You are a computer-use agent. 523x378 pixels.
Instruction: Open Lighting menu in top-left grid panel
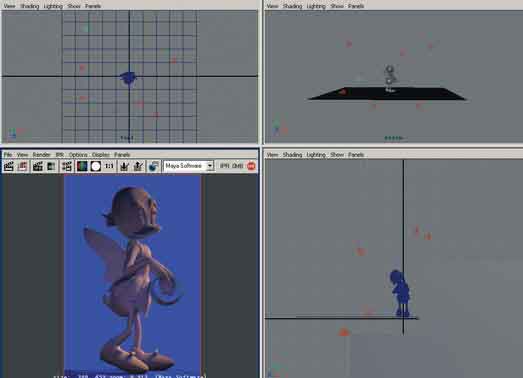pos(53,6)
